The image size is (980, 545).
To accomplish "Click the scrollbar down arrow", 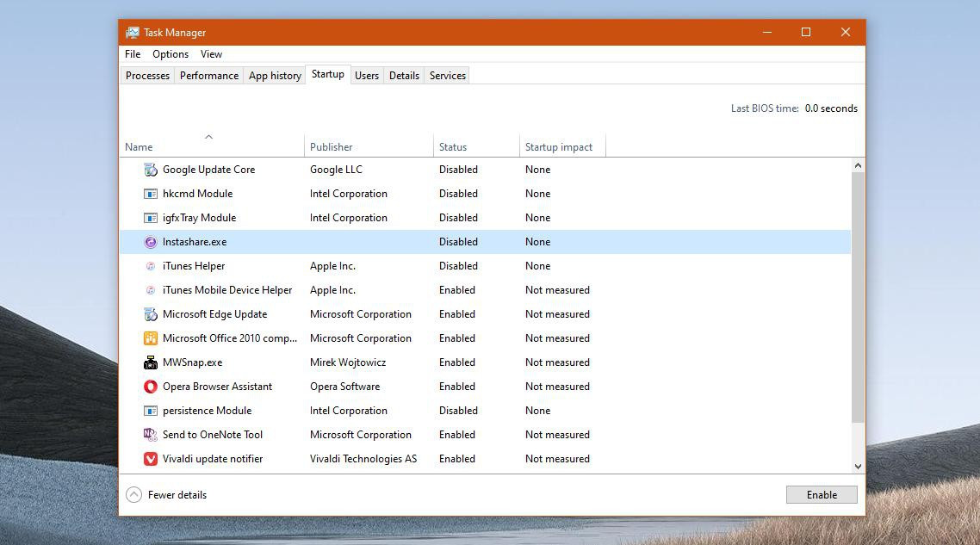I will [858, 467].
